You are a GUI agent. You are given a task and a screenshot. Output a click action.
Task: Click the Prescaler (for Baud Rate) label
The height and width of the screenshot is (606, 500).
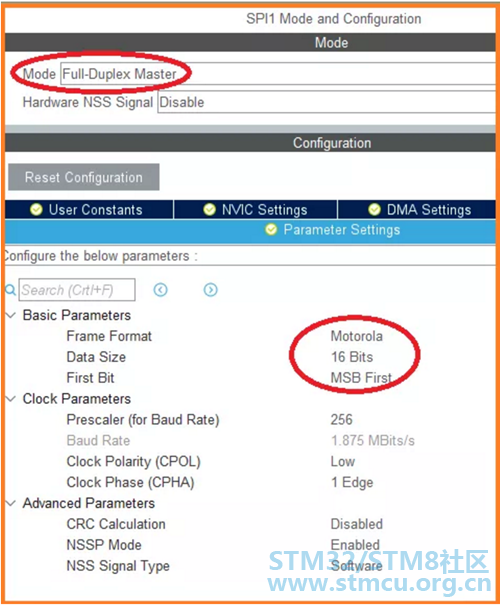pyautogui.click(x=143, y=420)
